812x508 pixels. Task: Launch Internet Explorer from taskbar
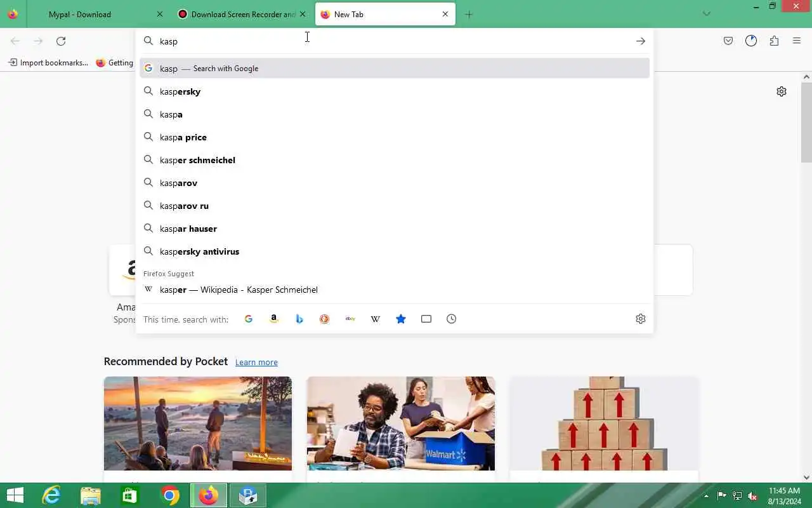(x=51, y=495)
